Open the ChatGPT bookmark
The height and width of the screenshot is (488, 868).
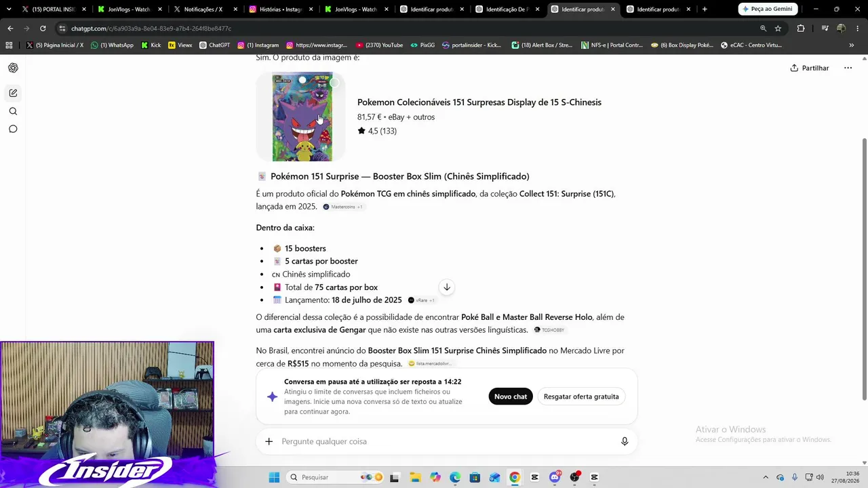(215, 45)
